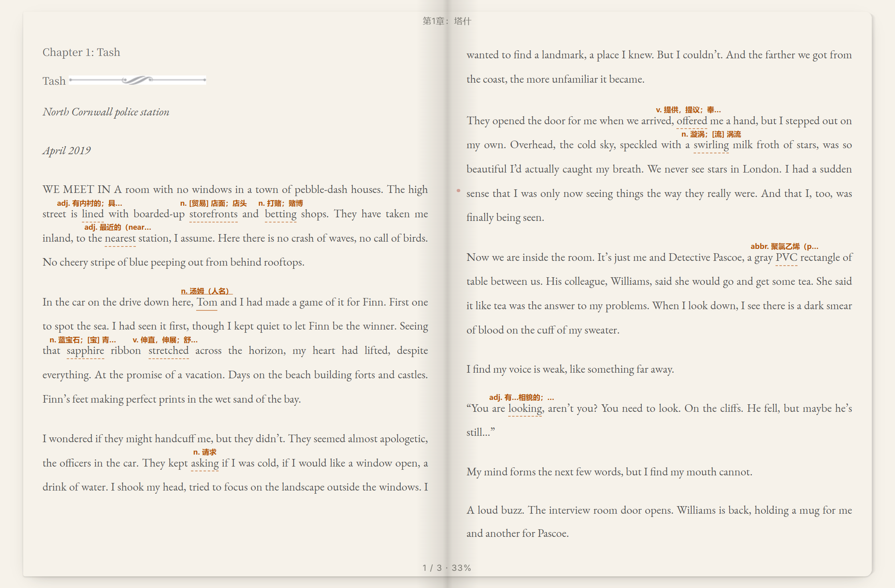The image size is (895, 588).
Task: Select the annotated word 'sapphire'
Action: point(86,351)
